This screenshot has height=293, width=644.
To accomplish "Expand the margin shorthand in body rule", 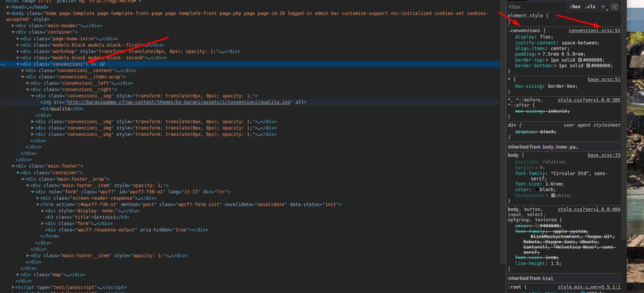I will 537,168.
